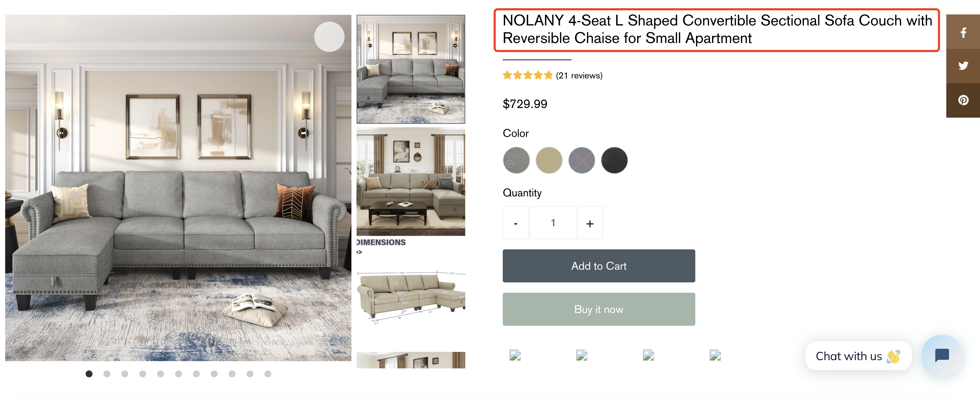980x399 pixels.
Task: Pick the black color swatch
Action: pos(614,160)
